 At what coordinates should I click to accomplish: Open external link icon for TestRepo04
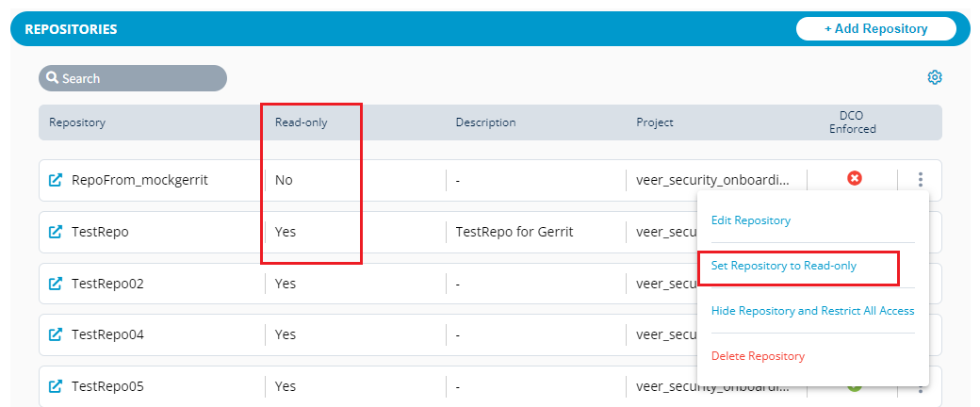coord(56,334)
